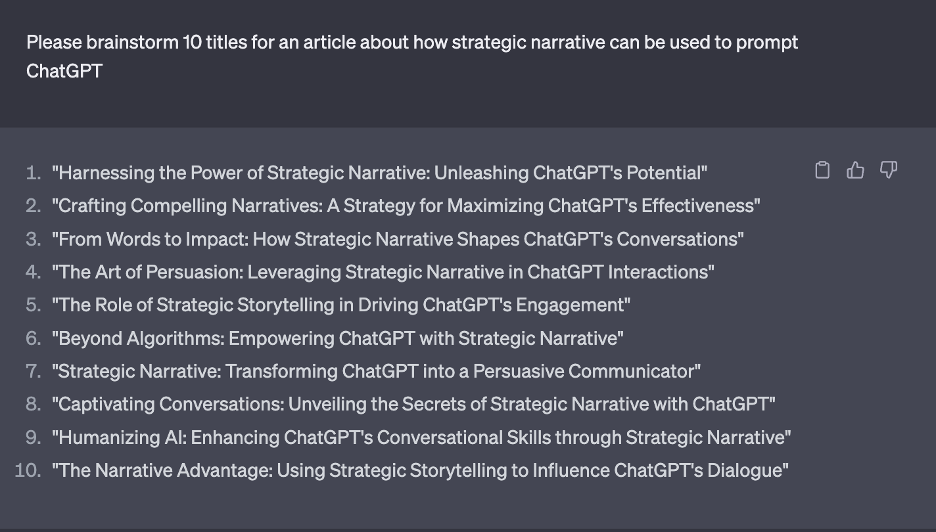Click title beginning 'Crafting Compelling Narratives'

click(x=406, y=205)
